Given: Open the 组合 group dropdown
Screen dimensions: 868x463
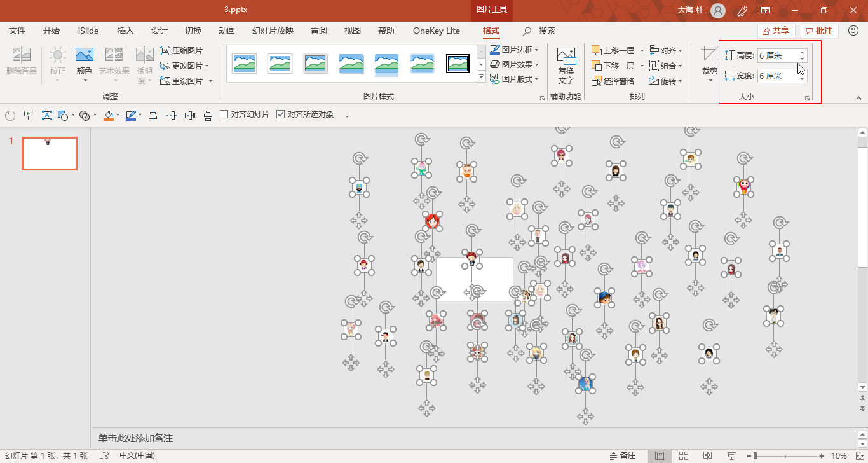Looking at the screenshot, I should (665, 66).
